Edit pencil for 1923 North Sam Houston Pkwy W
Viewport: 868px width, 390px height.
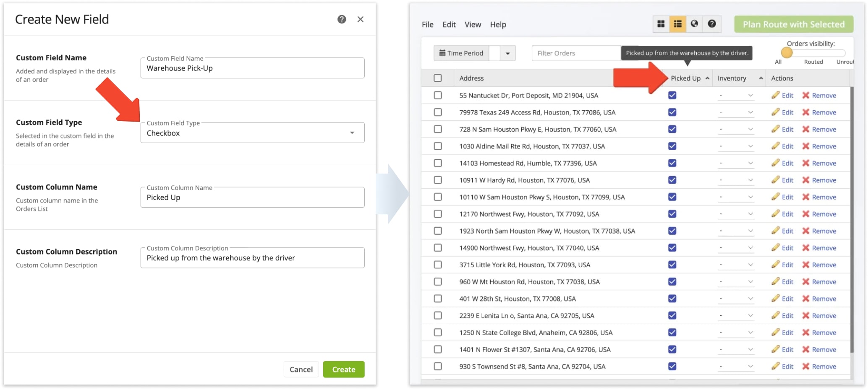775,231
